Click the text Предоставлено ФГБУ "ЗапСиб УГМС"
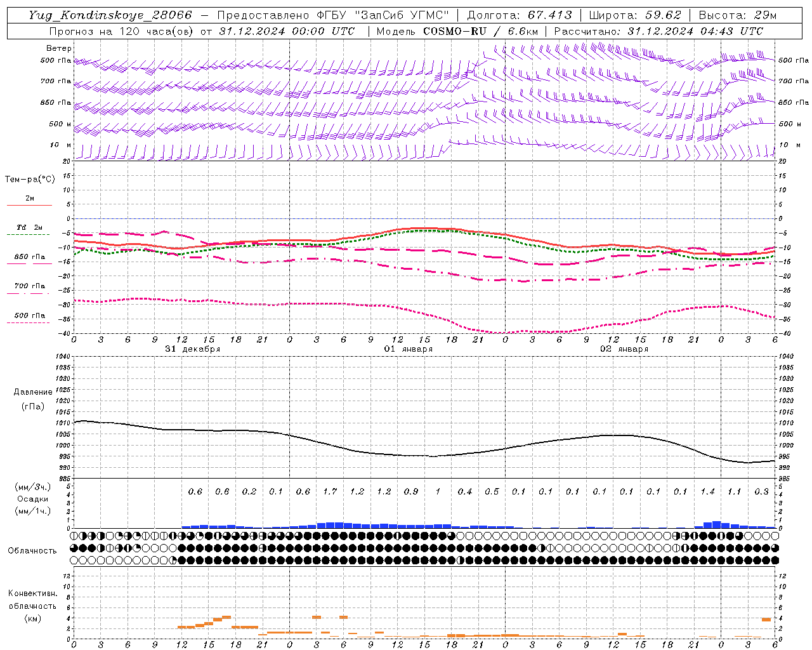812x650 pixels. tap(333, 15)
